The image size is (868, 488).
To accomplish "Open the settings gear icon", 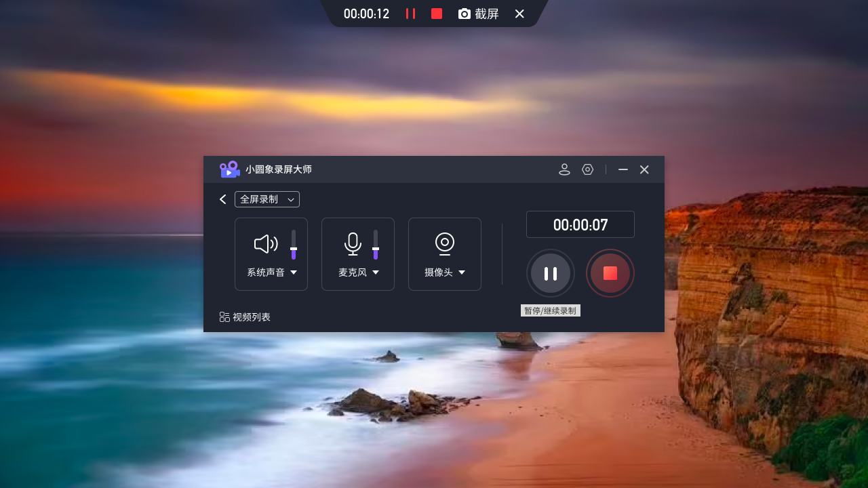I will point(587,169).
